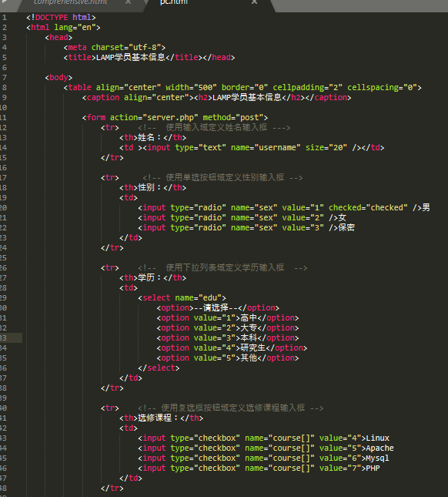Click the 保密 label text
The height and width of the screenshot is (497, 448).
coord(346,227)
